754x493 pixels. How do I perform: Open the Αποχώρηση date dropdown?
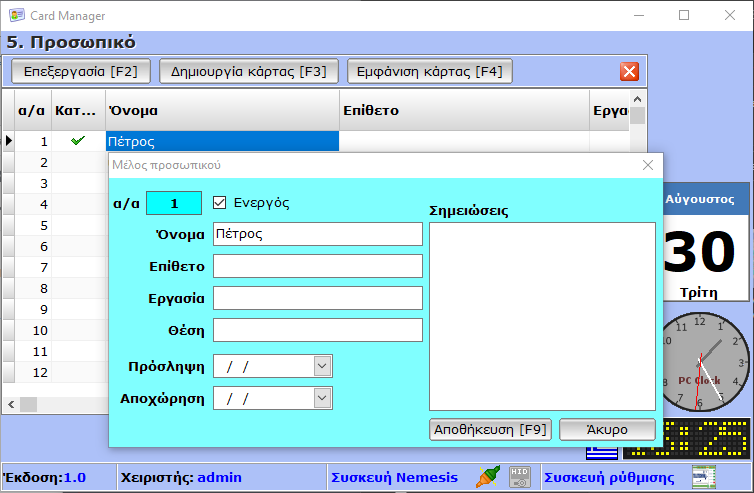click(x=321, y=398)
